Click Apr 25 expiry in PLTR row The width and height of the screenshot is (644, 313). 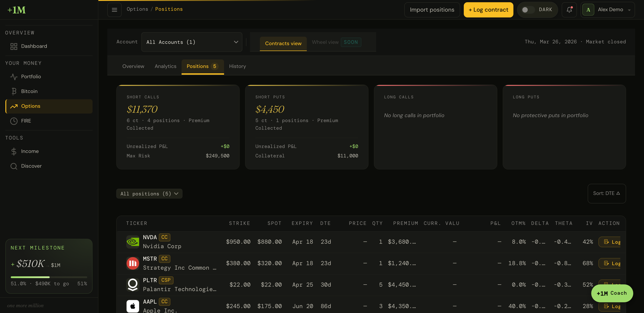click(x=303, y=285)
